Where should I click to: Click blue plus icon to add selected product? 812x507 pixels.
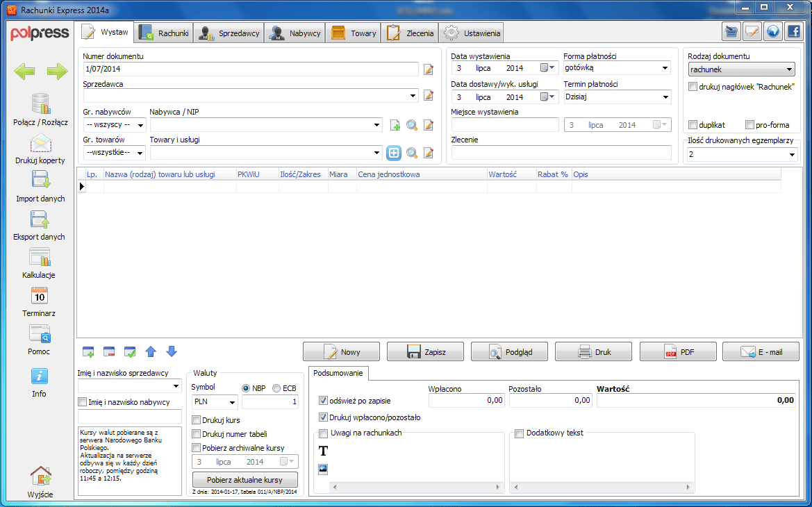point(394,153)
